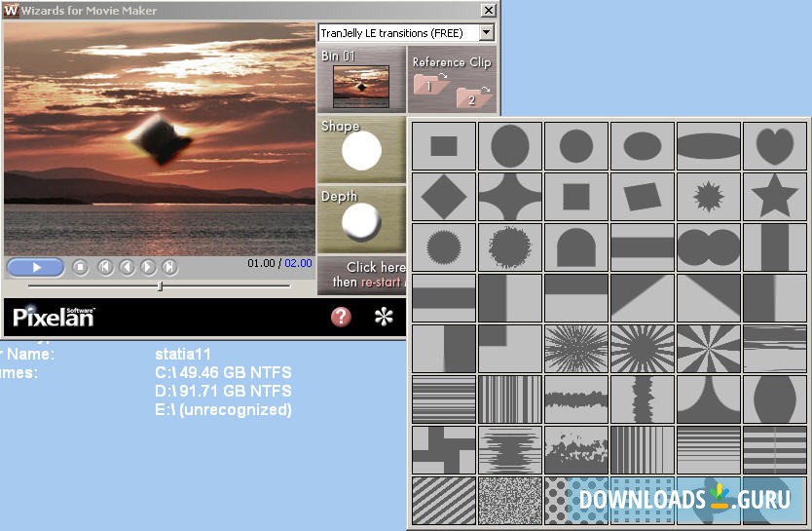The image size is (812, 531).
Task: Click the 'Click here then re-start' panel
Action: 362,275
